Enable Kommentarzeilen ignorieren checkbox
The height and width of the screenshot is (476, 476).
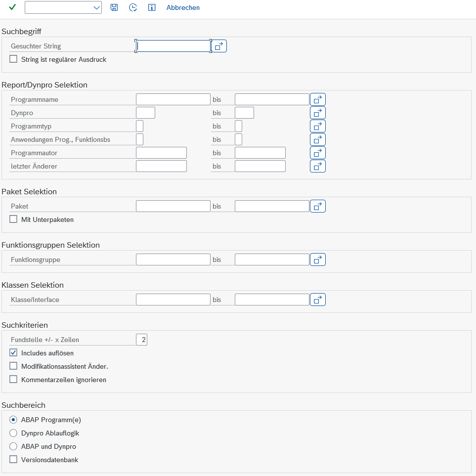[x=13, y=380]
